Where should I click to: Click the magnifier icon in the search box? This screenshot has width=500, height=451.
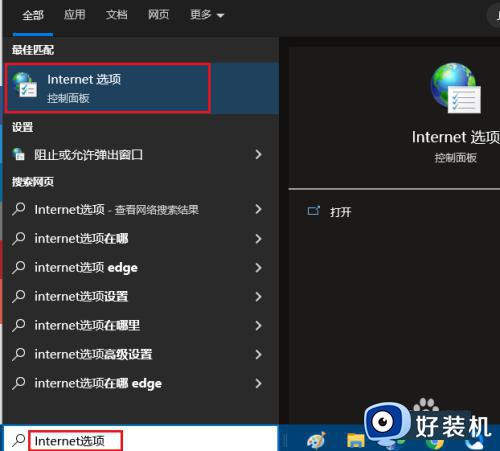[x=19, y=440]
